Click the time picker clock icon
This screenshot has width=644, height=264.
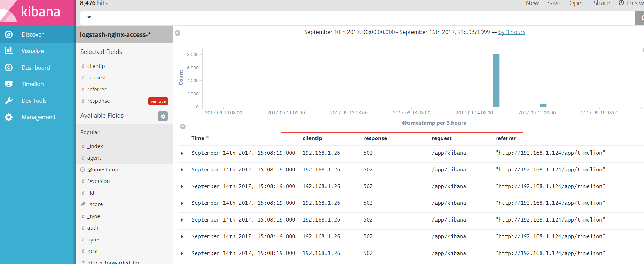(621, 3)
